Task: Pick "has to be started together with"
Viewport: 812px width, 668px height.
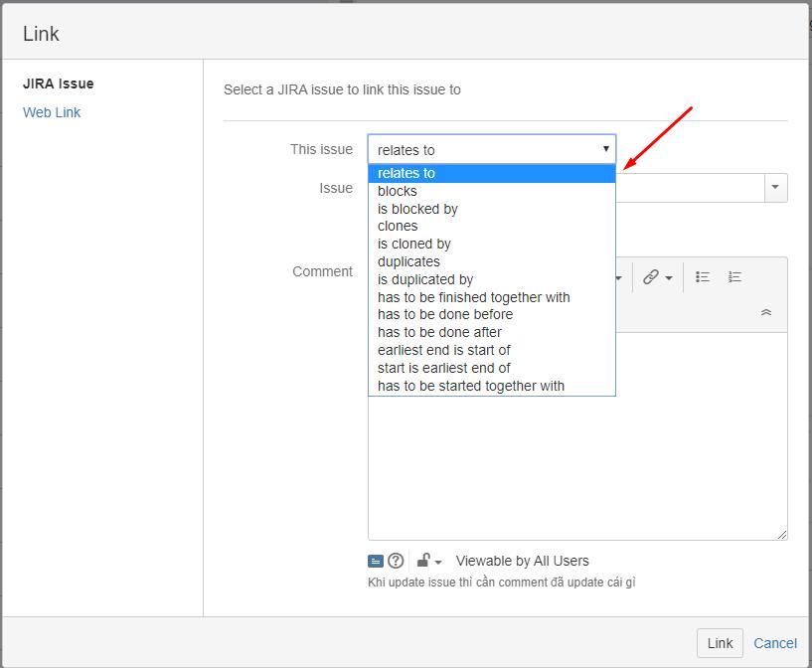Action: (491, 386)
